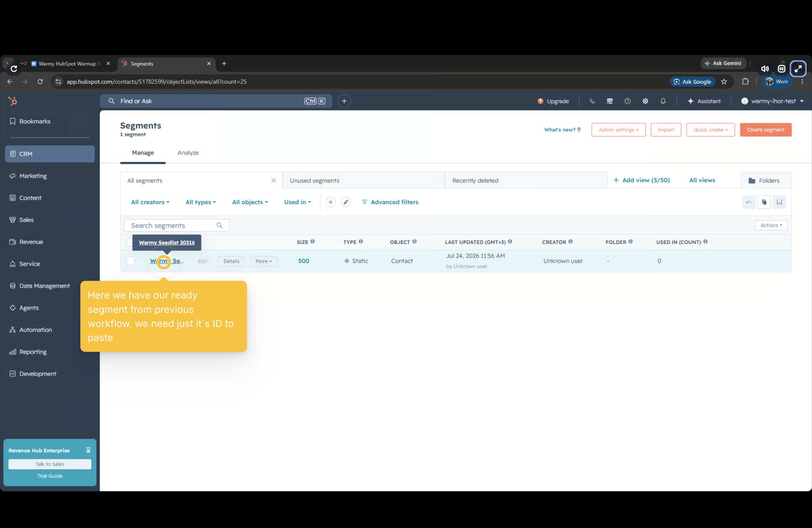Open the settings gear icon
This screenshot has height=528, width=812.
click(645, 101)
